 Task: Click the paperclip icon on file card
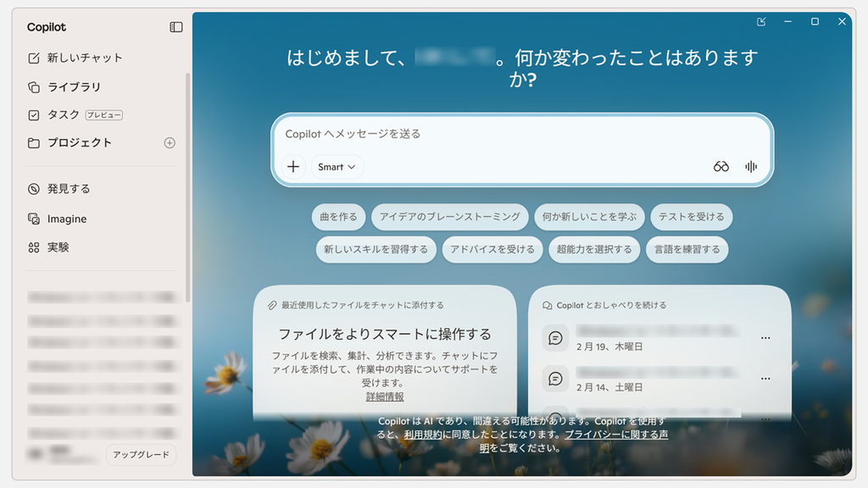click(272, 305)
